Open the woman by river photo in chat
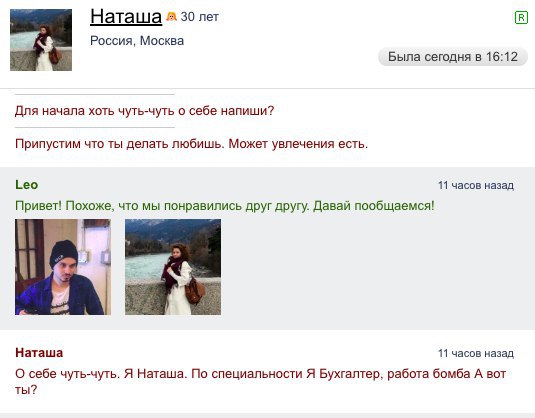 [173, 267]
